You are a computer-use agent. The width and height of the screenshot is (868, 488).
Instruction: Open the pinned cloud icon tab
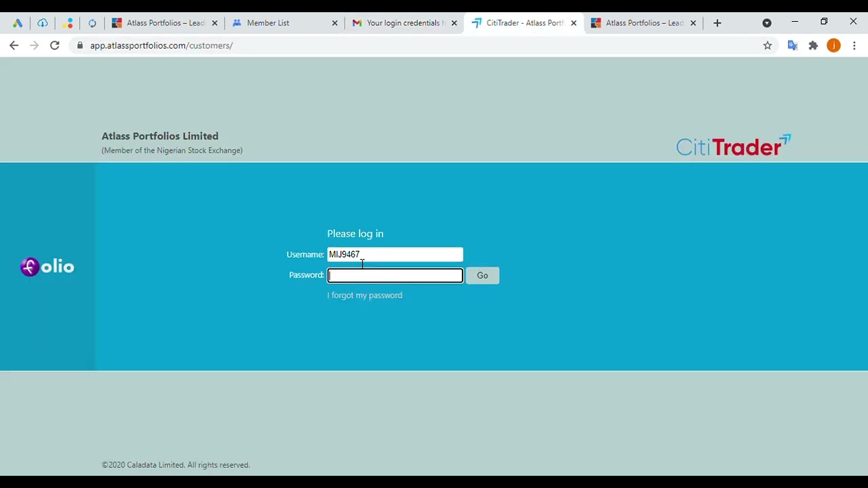(43, 23)
